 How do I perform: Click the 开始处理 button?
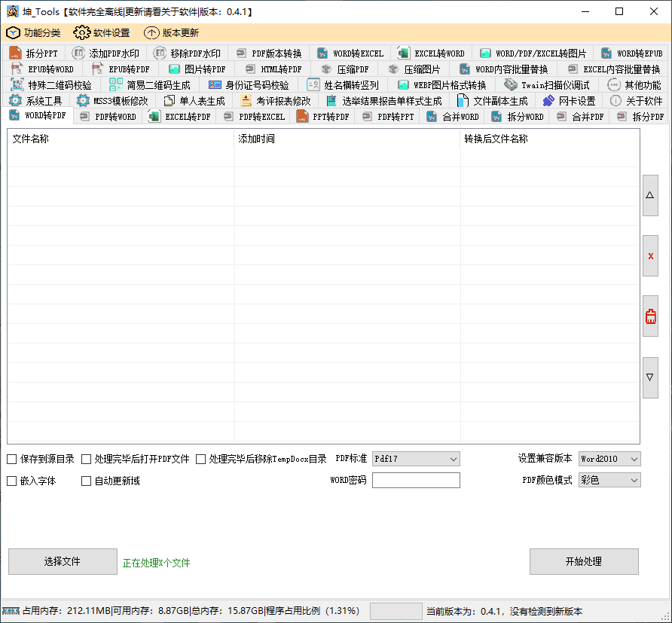coord(584,561)
